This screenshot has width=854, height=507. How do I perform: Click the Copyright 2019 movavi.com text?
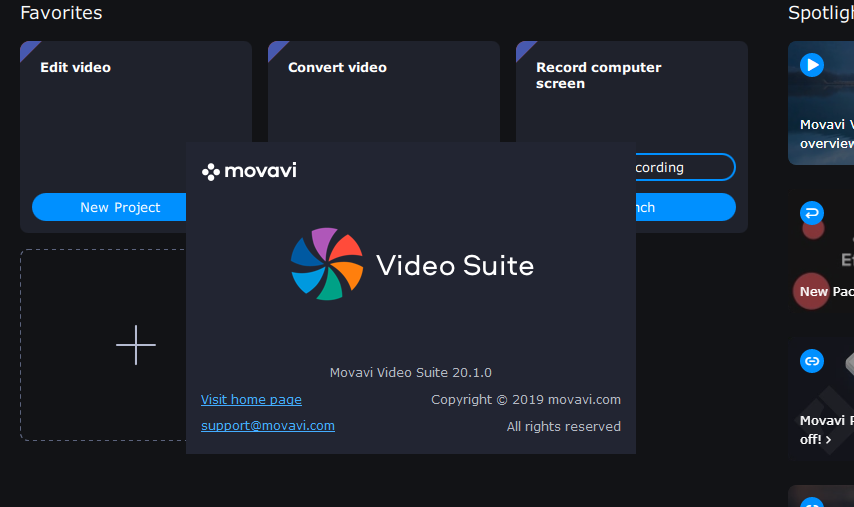coord(526,400)
